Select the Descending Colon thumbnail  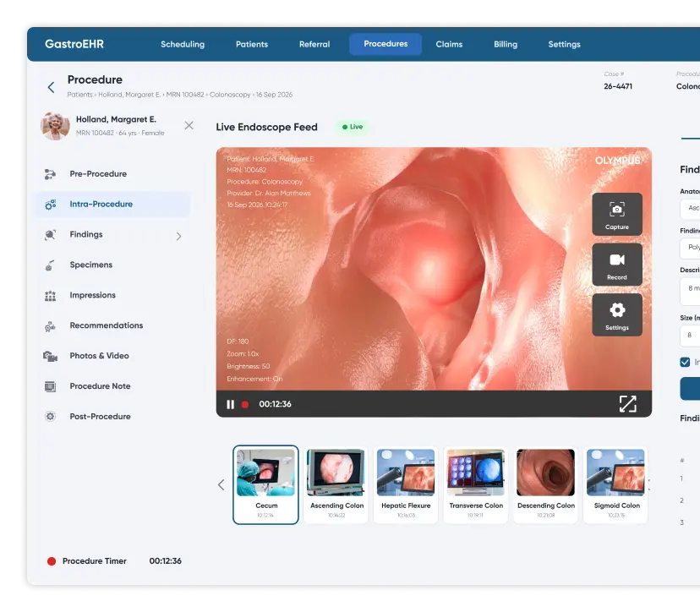click(x=545, y=484)
